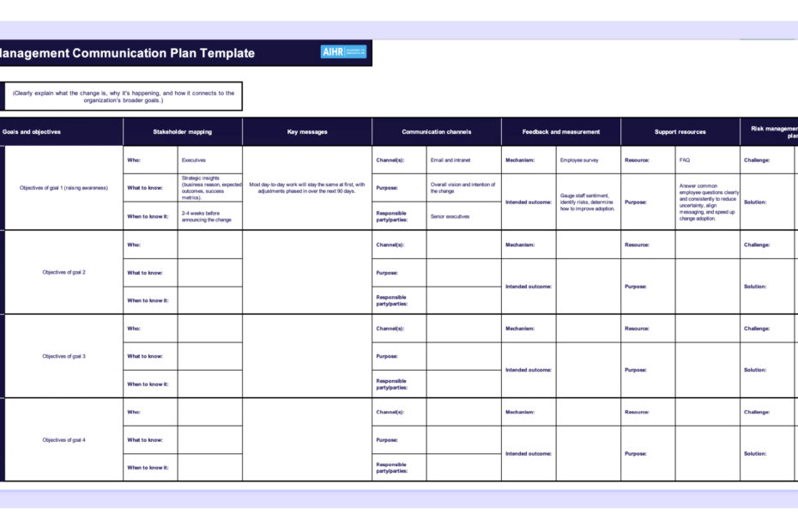Image resolution: width=798 pixels, height=532 pixels.
Task: Select the 'Feedback and measurement' column header
Action: pos(561,132)
